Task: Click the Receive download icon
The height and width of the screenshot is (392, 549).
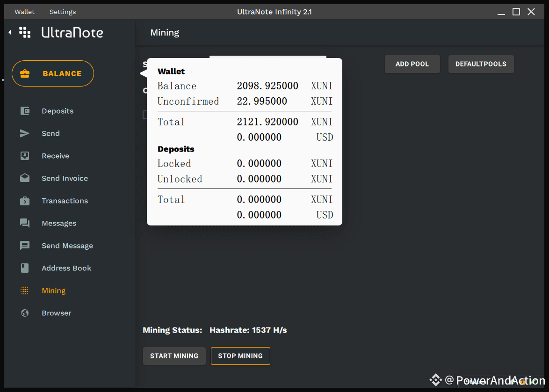Action: [25, 156]
